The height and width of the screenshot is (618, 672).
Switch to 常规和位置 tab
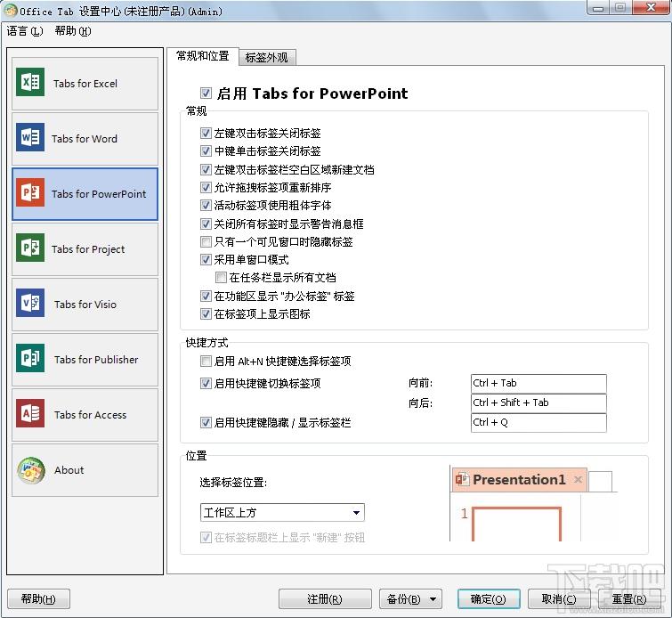point(203,56)
